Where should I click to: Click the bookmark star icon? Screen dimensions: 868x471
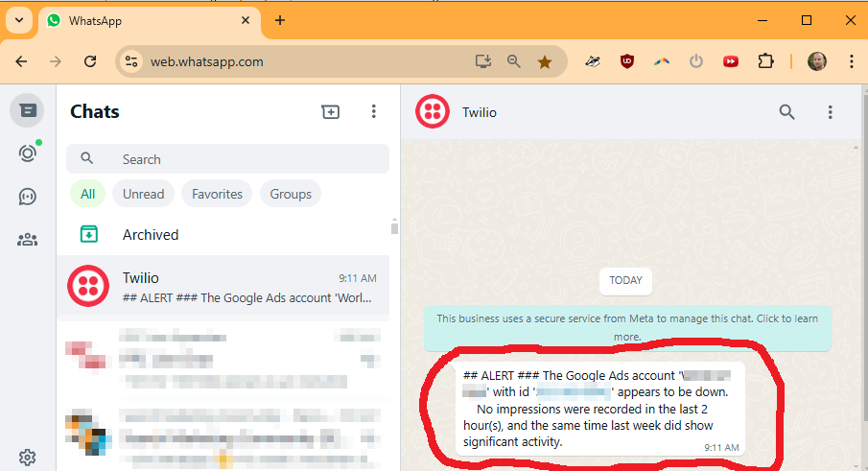coord(545,62)
